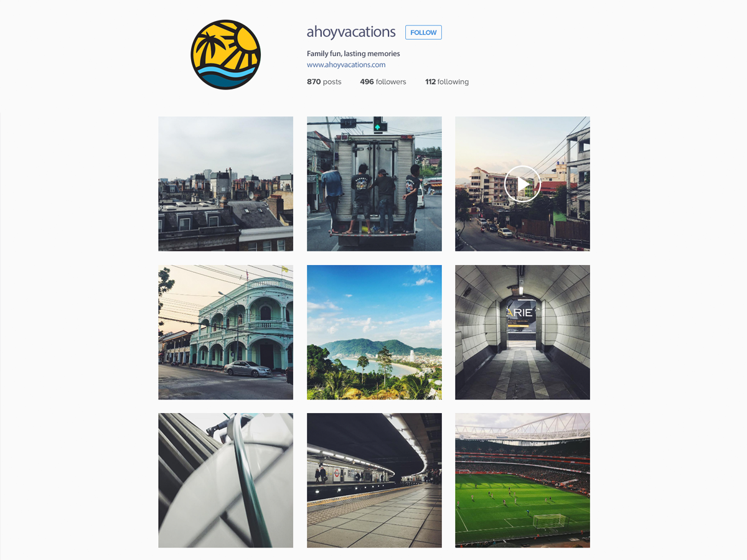The height and width of the screenshot is (560, 747).
Task: Open the abstract curved metal pipe photo
Action: [x=225, y=480]
